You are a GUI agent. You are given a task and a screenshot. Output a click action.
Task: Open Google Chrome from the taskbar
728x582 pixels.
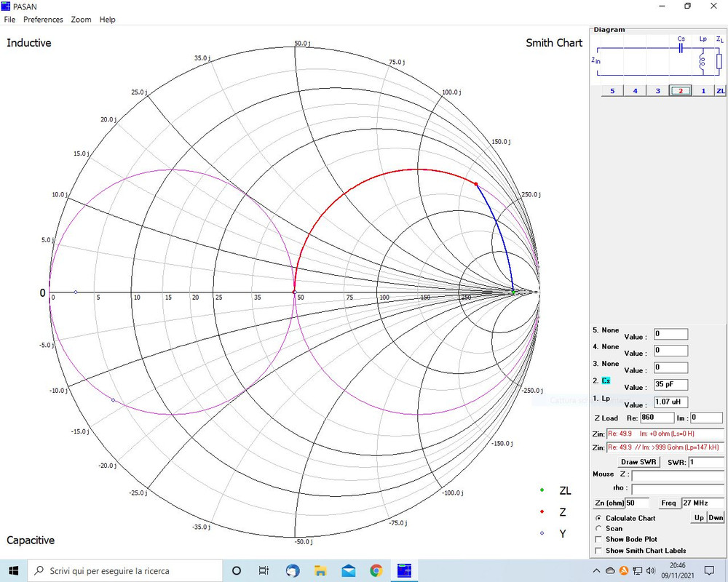[376, 570]
